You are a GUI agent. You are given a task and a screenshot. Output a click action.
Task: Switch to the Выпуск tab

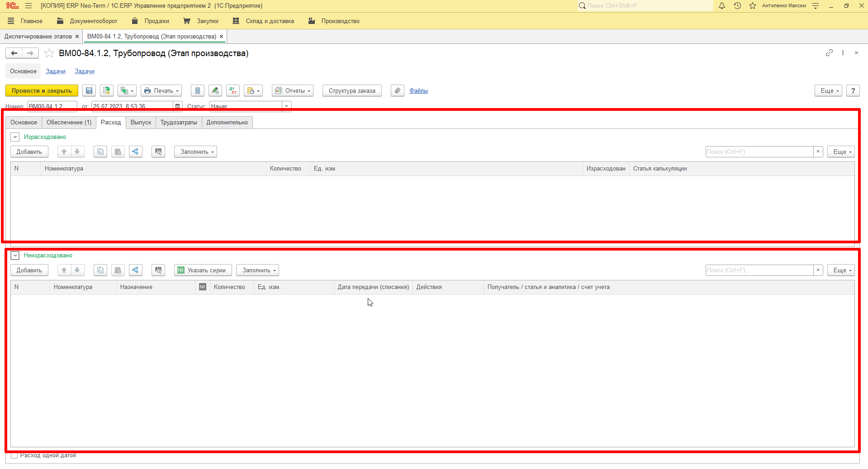[x=141, y=123]
